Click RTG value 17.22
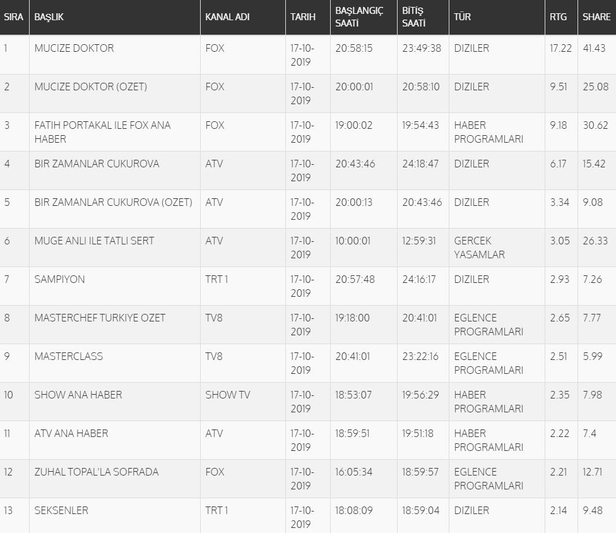 [x=561, y=48]
